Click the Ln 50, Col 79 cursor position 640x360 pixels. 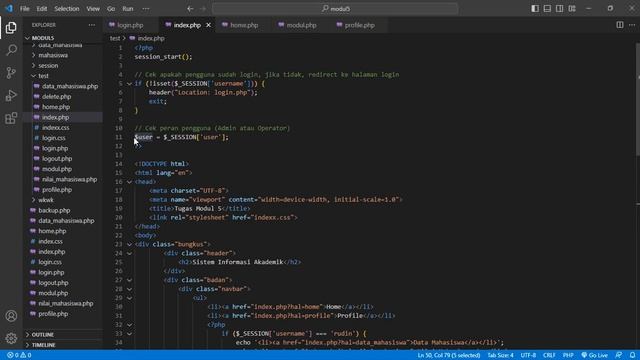point(449,355)
